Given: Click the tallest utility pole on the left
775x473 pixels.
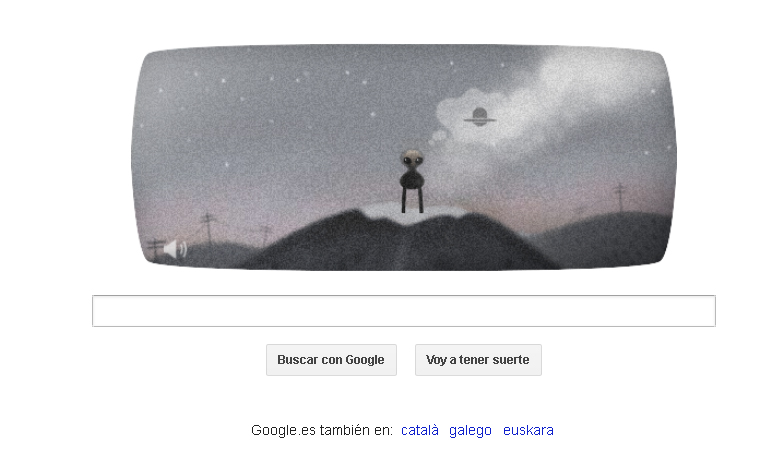Looking at the screenshot, I should click(208, 228).
